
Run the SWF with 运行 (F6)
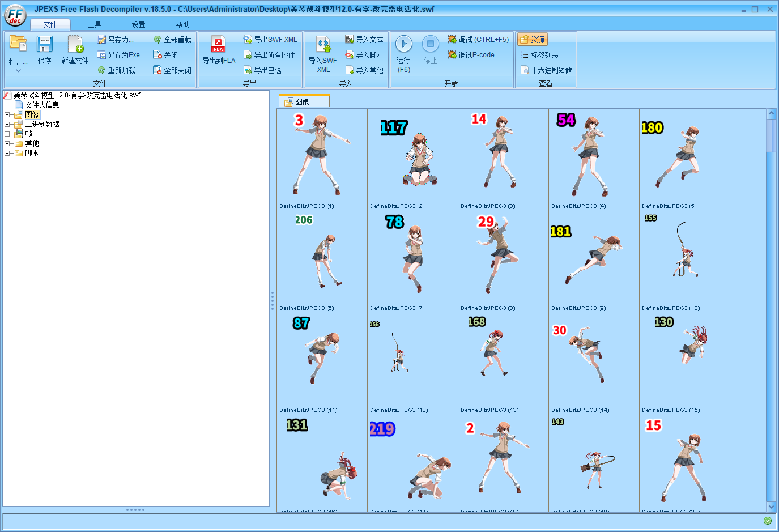coord(403,54)
